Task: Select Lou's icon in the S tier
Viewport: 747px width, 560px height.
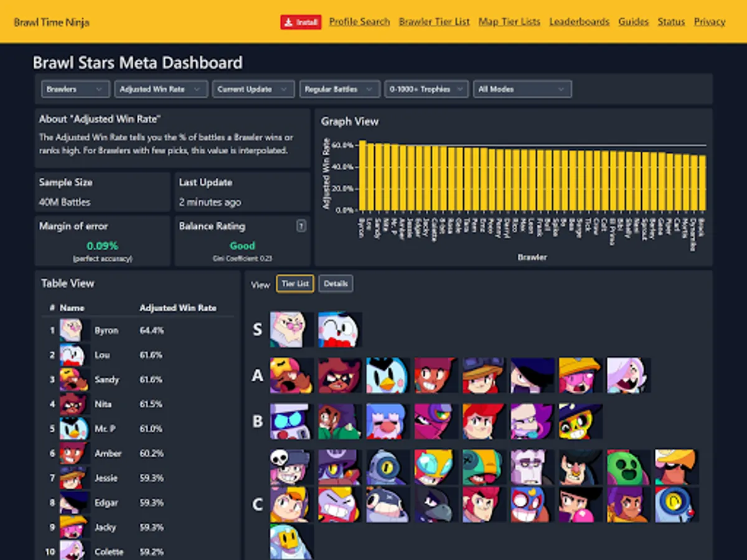Action: [340, 330]
